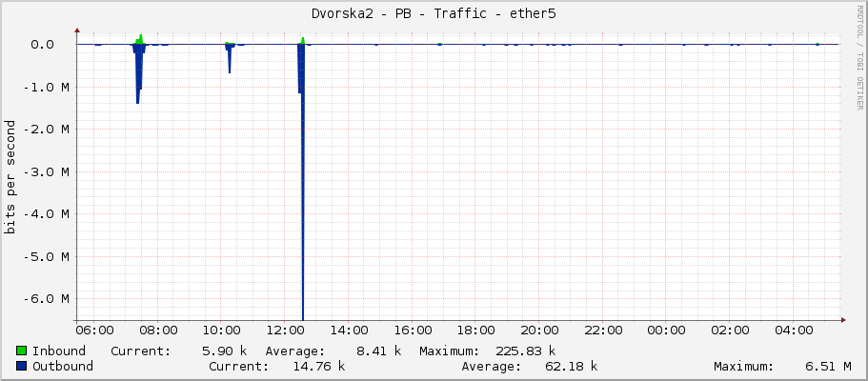This screenshot has height=381, width=868.
Task: Click the '10:00' time axis label
Action: pyautogui.click(x=221, y=331)
